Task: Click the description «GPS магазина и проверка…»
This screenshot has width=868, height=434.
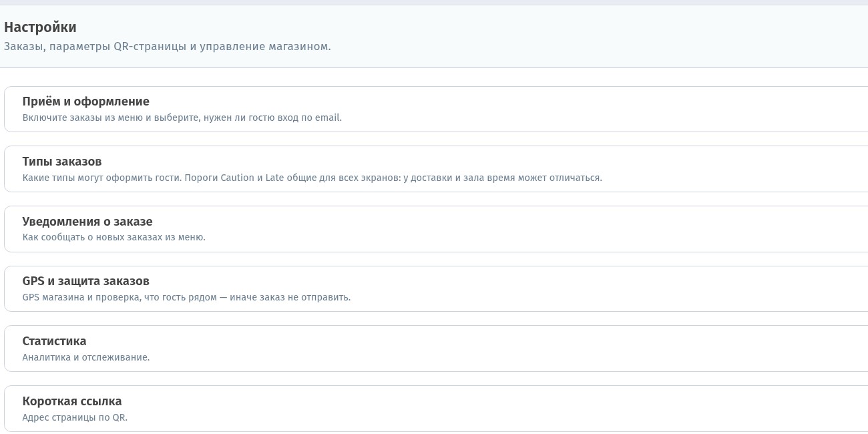Action: coord(186,297)
